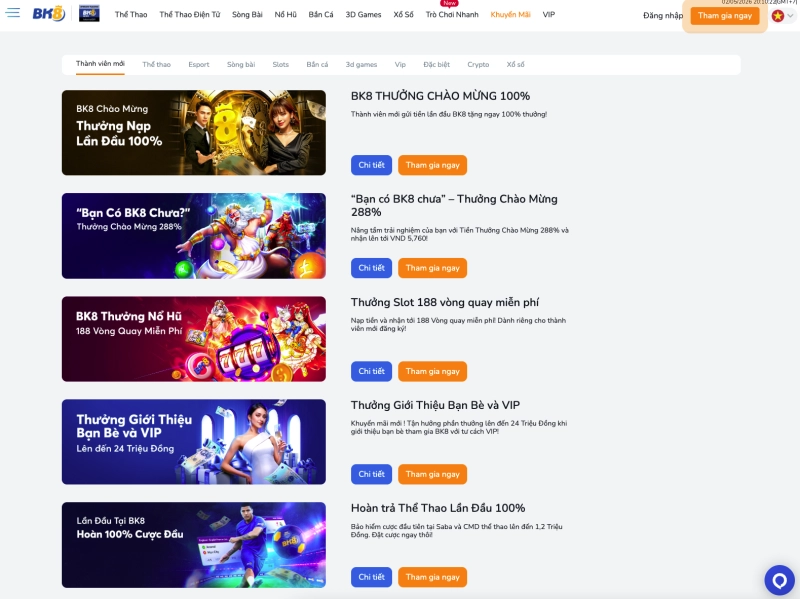
Task: Click the sponsor badge beside the logo
Action: click(89, 14)
